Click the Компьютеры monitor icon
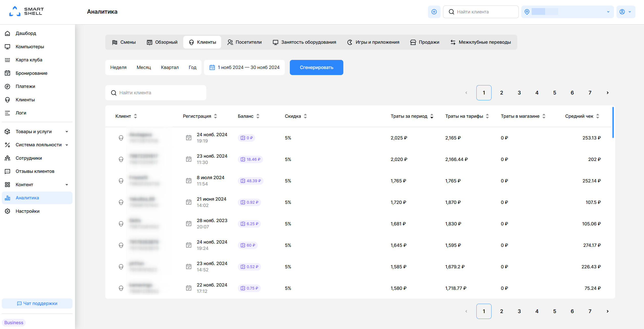This screenshot has height=329, width=644. (8, 46)
